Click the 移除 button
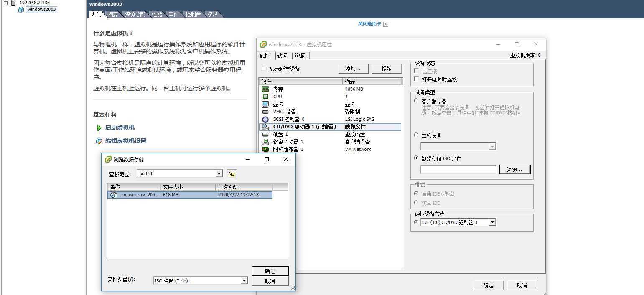This screenshot has height=295, width=644. pyautogui.click(x=387, y=69)
